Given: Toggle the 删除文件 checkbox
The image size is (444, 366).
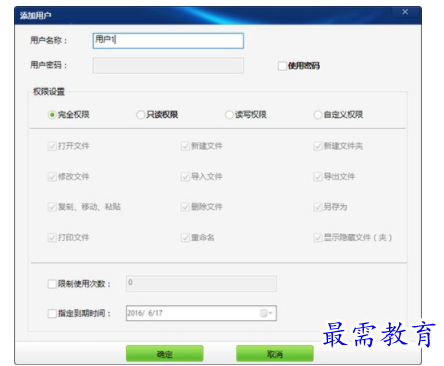Looking at the screenshot, I should pyautogui.click(x=185, y=207).
